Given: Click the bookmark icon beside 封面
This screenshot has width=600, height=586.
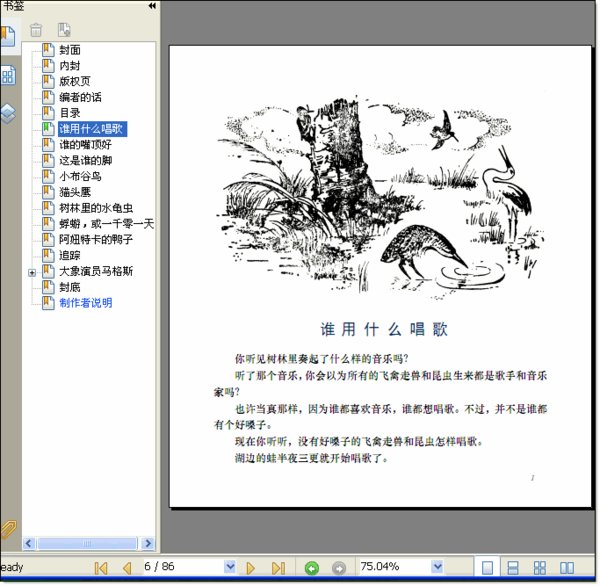Looking at the screenshot, I should (x=48, y=49).
